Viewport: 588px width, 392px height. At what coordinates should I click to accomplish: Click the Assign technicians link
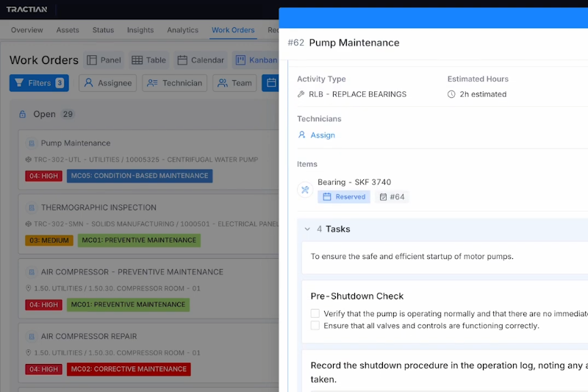[322, 135]
